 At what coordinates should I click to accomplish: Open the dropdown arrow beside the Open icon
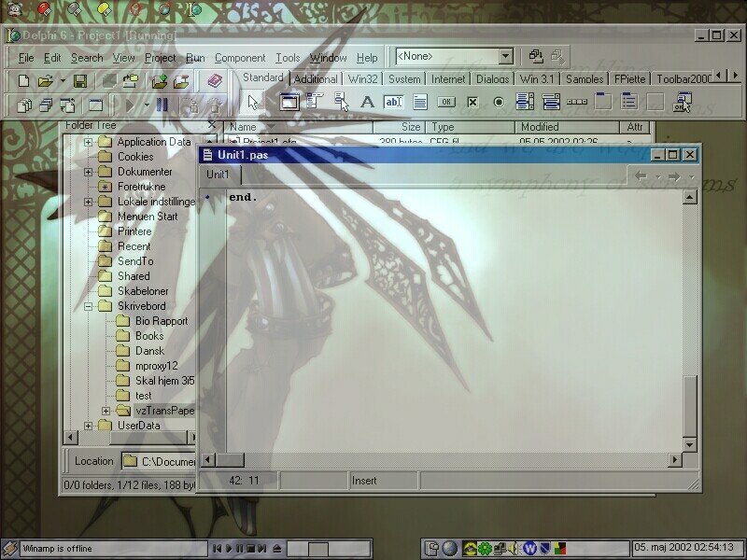pyautogui.click(x=63, y=81)
